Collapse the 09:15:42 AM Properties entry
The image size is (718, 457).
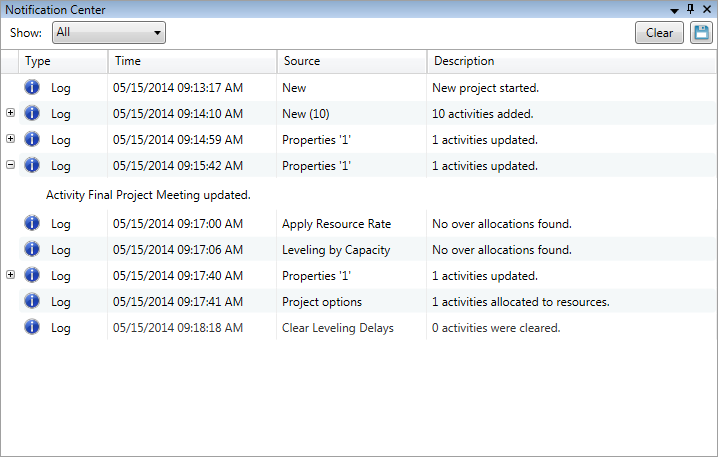(11, 165)
